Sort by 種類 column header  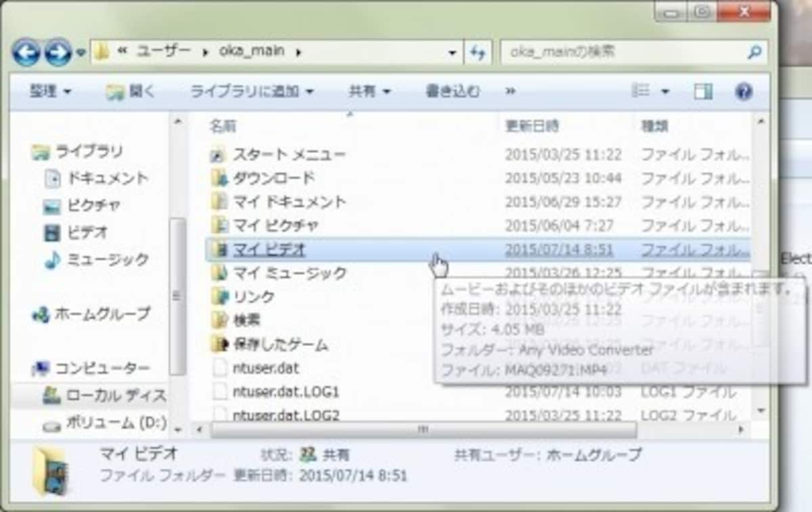[x=656, y=126]
